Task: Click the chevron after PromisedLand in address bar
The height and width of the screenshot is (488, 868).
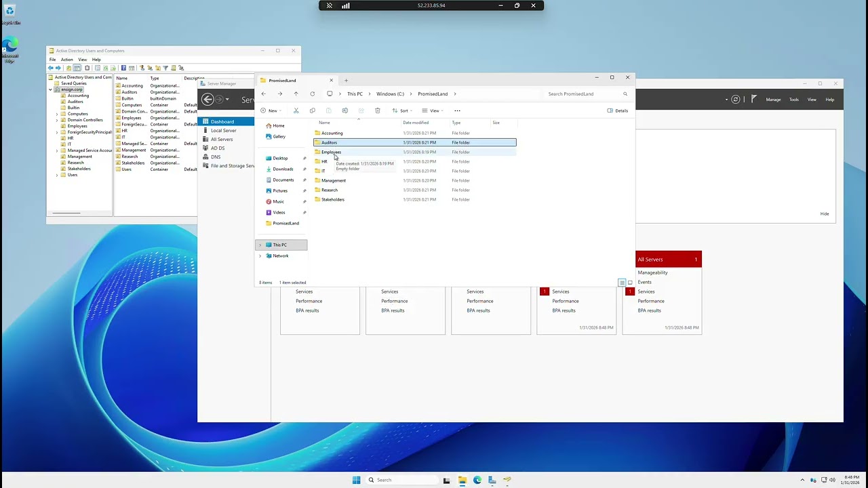Action: point(455,94)
